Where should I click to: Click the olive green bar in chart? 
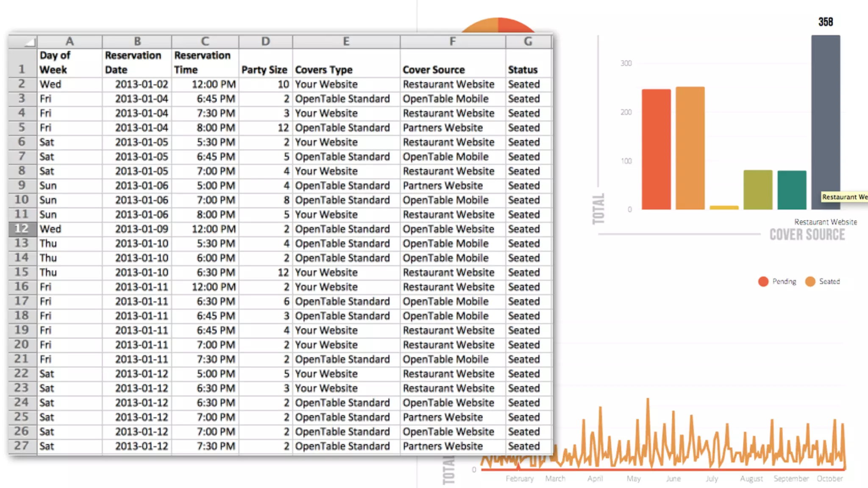[x=758, y=190]
